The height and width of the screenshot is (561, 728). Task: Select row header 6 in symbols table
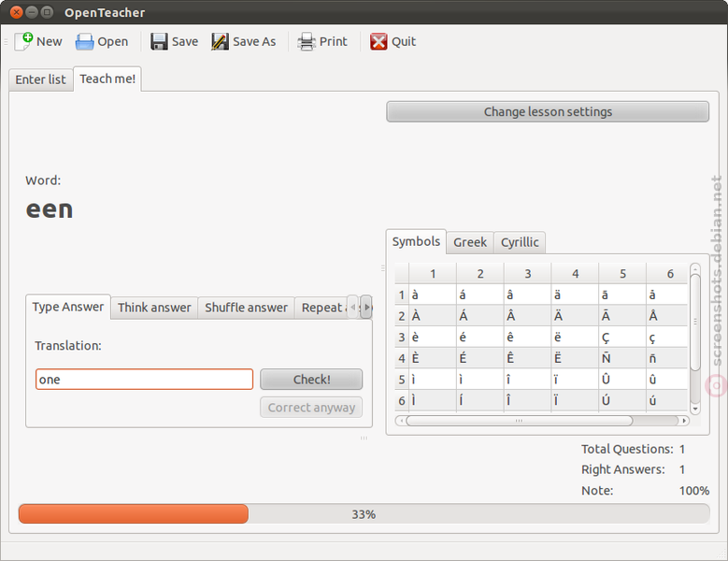[402, 401]
